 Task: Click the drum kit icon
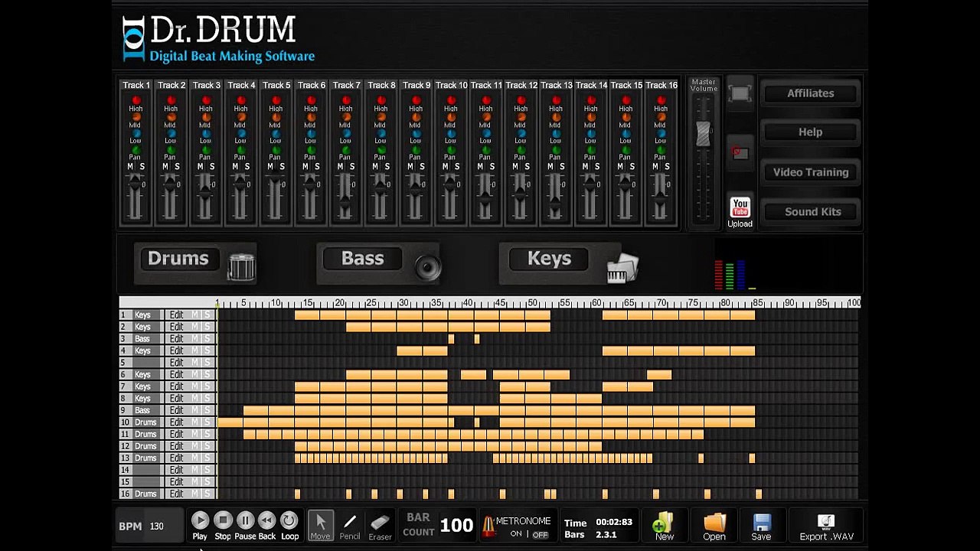[241, 266]
